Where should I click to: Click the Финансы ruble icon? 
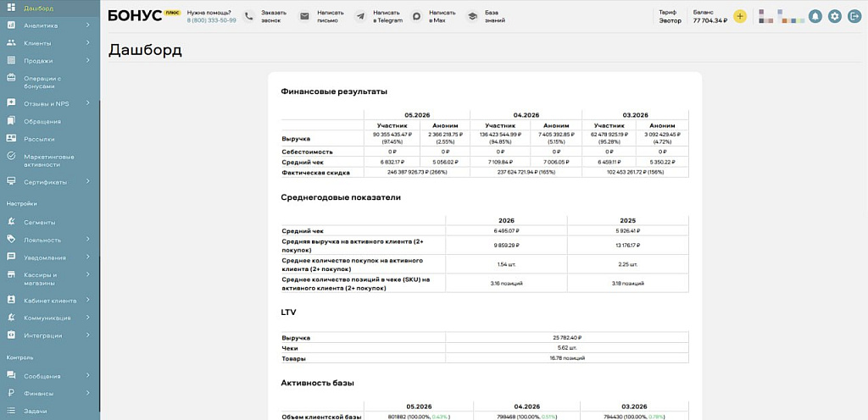(x=11, y=393)
